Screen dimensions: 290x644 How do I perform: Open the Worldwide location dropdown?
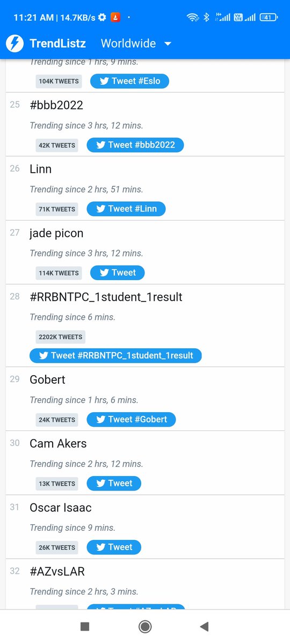[x=136, y=43]
